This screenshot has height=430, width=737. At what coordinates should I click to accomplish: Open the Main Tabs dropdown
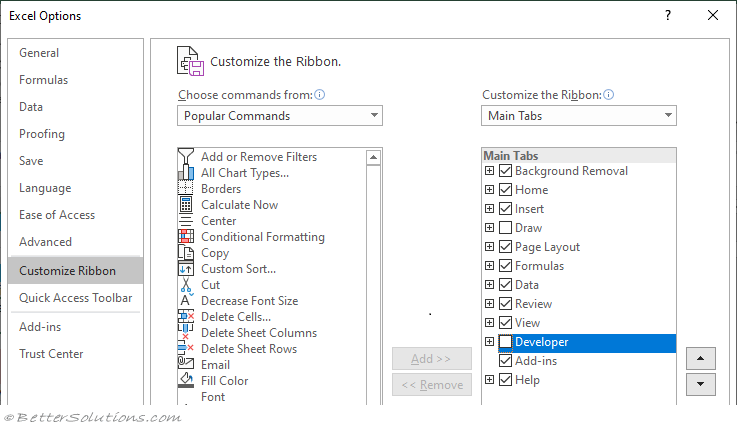579,116
